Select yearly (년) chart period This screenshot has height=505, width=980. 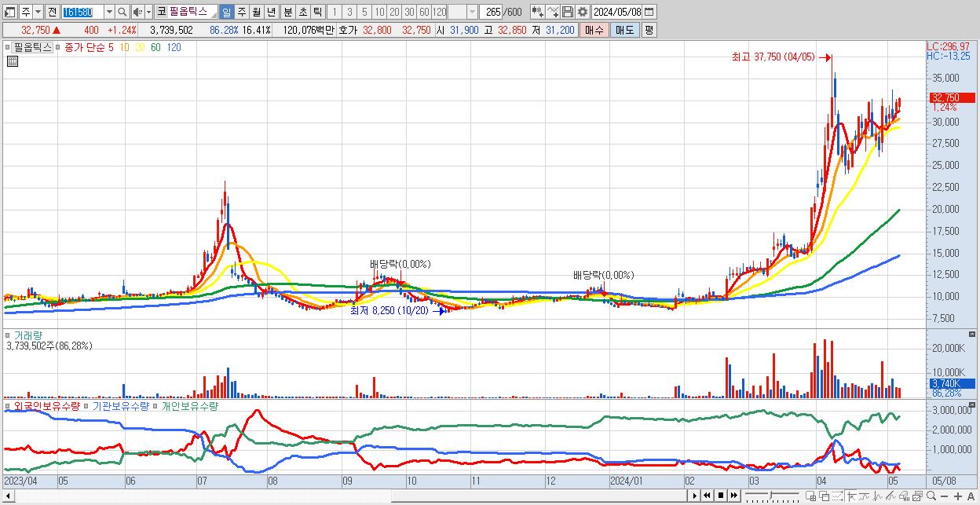pos(271,12)
